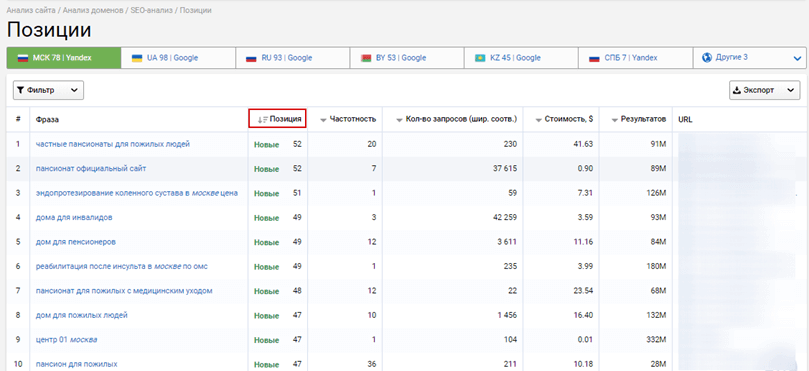
Task: Open phrase частные пансионаты для пожилых людей
Action: click(112, 144)
